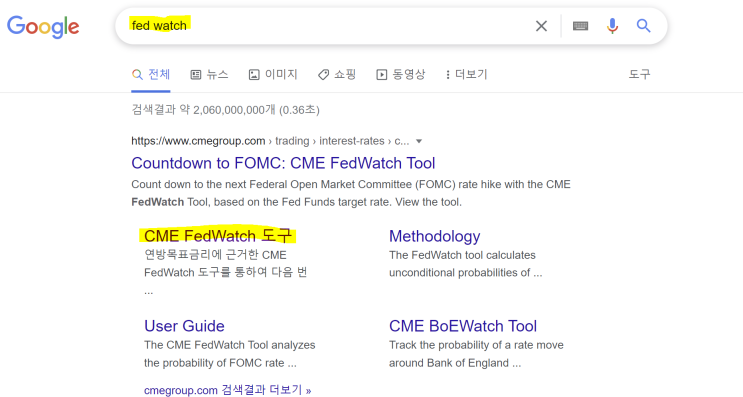Image resolution: width=743 pixels, height=397 pixels.
Task: Click the description 'The FedWatch tool calculates'
Action: (465, 264)
